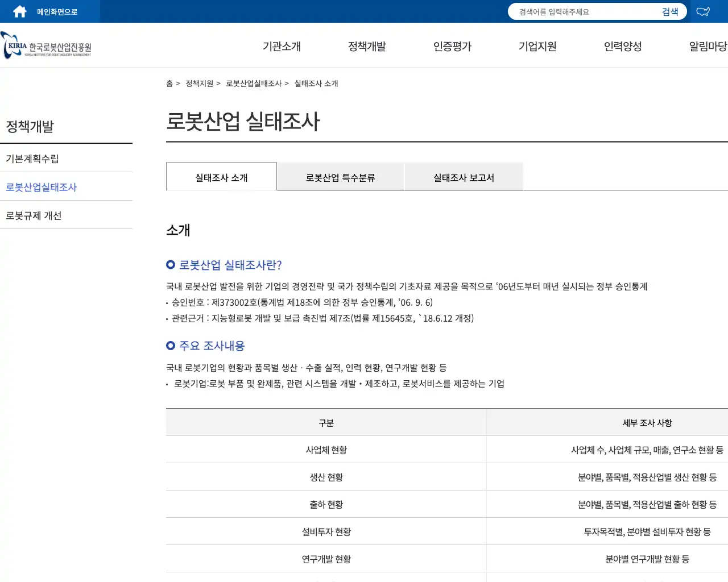This screenshot has height=582, width=728.
Task: Select the 실태조사 소개 tab
Action: (221, 177)
